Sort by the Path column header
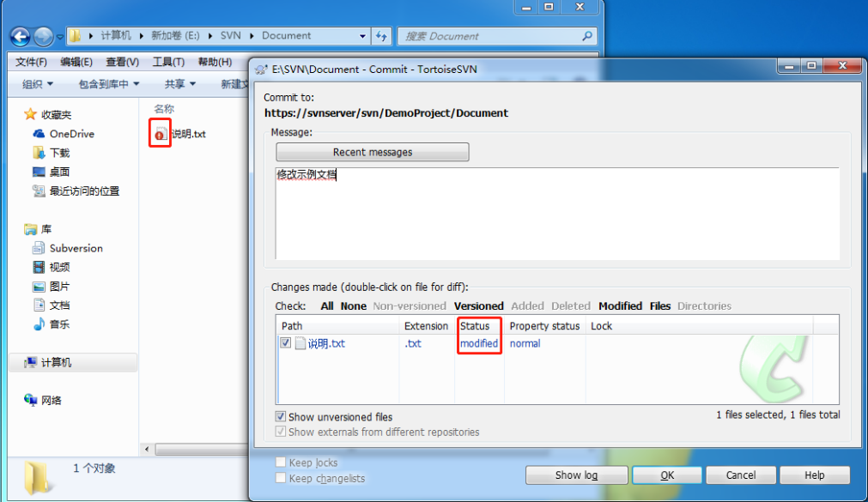 pos(337,326)
